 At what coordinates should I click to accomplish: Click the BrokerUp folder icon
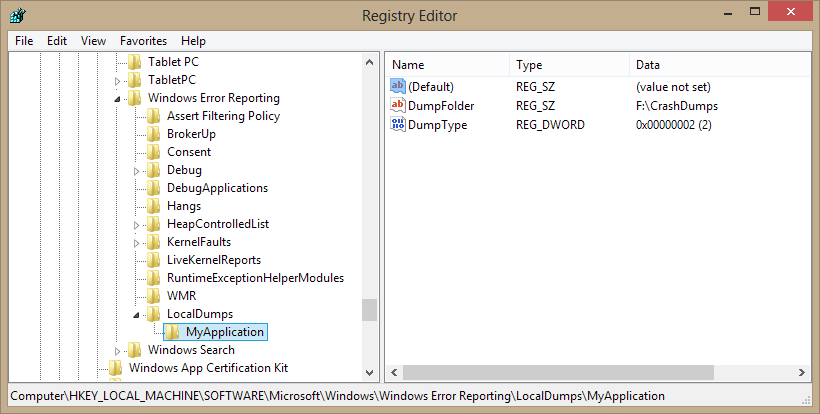click(154, 134)
